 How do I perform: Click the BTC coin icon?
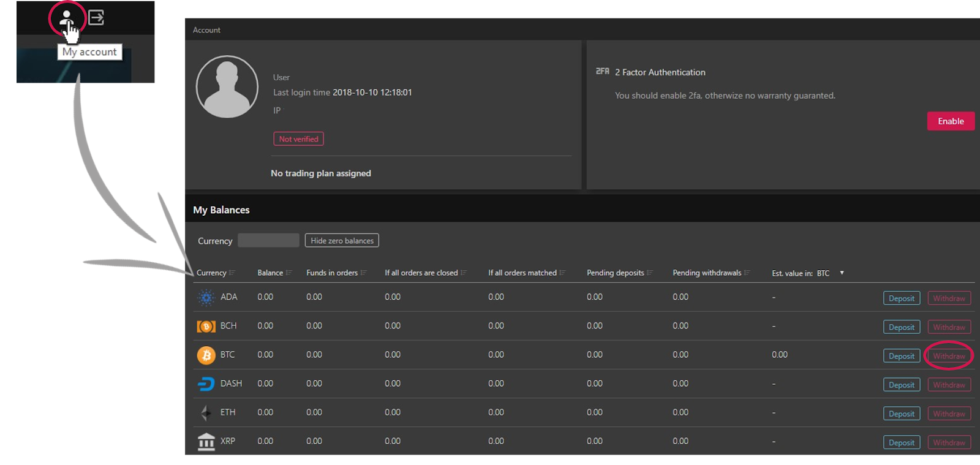206,355
